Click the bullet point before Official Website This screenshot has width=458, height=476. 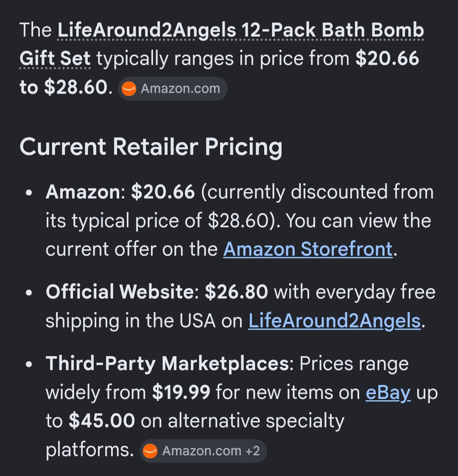point(29,293)
